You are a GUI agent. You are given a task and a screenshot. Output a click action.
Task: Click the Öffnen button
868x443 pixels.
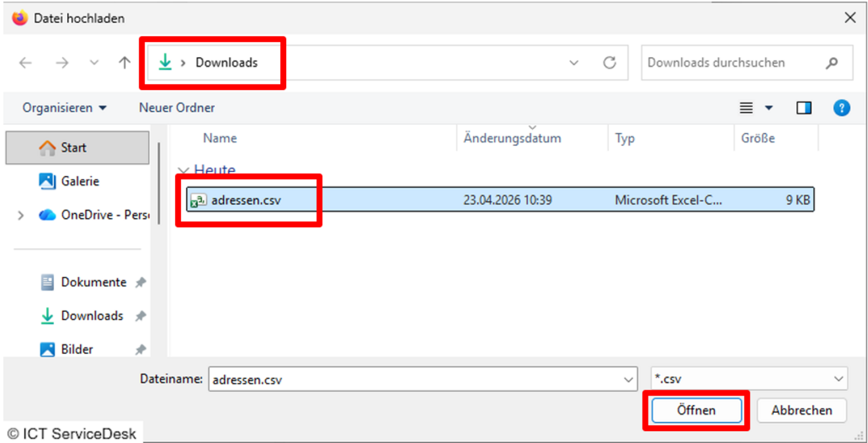tap(696, 410)
